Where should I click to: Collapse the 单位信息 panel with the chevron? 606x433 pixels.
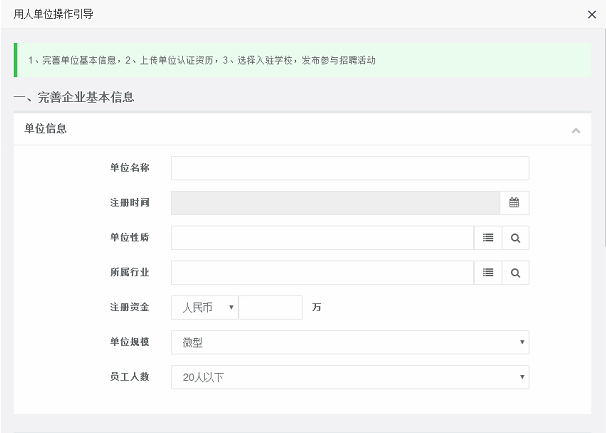point(575,130)
